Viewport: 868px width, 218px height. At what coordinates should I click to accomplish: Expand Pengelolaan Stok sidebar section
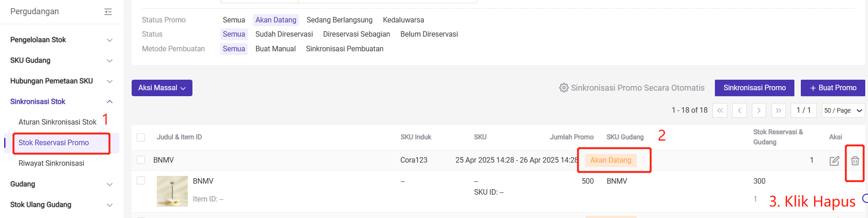coord(61,40)
